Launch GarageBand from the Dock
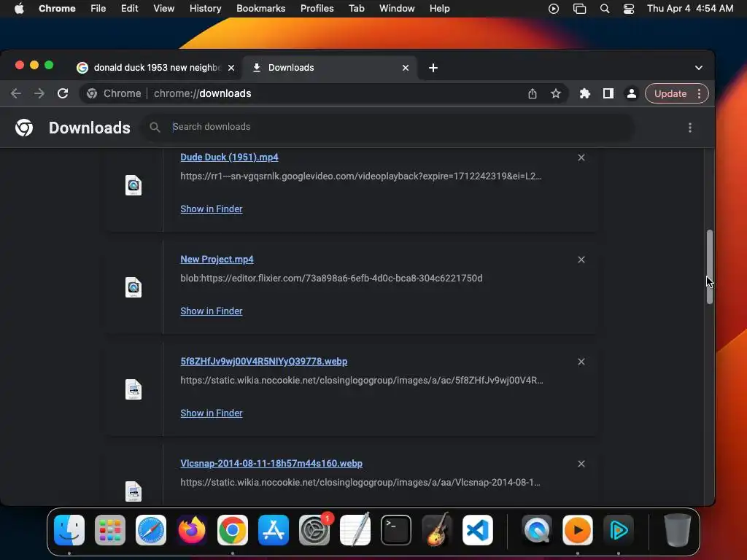The width and height of the screenshot is (747, 560). coord(437,530)
